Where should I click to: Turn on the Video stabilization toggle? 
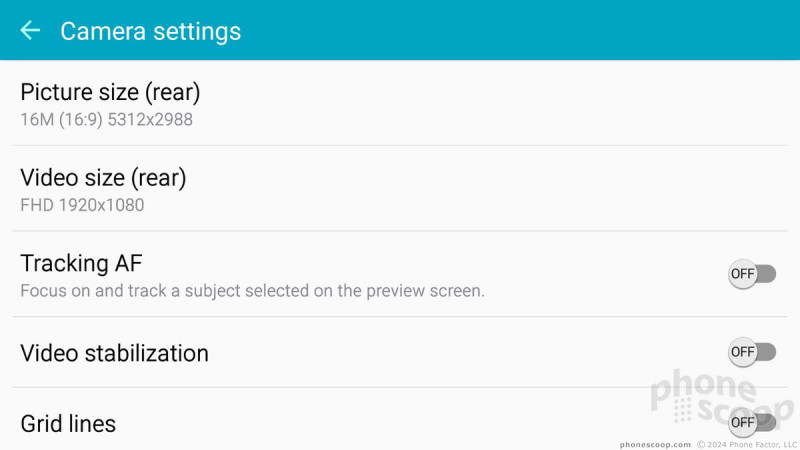pyautogui.click(x=752, y=352)
